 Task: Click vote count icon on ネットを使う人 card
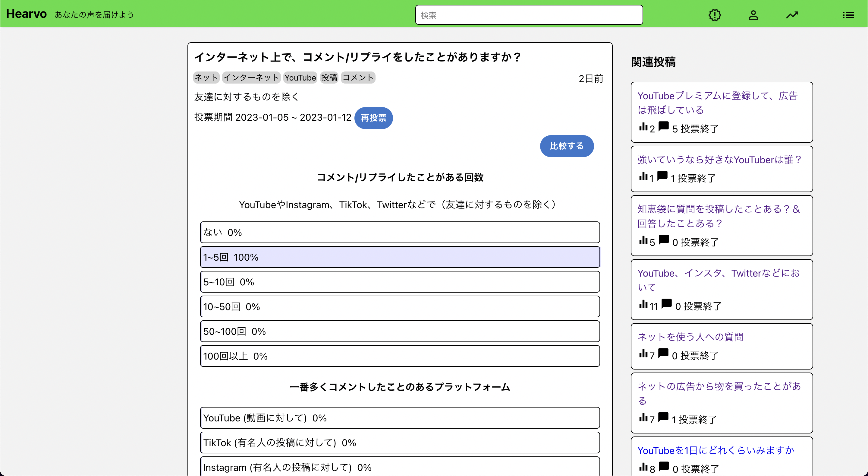(x=643, y=353)
